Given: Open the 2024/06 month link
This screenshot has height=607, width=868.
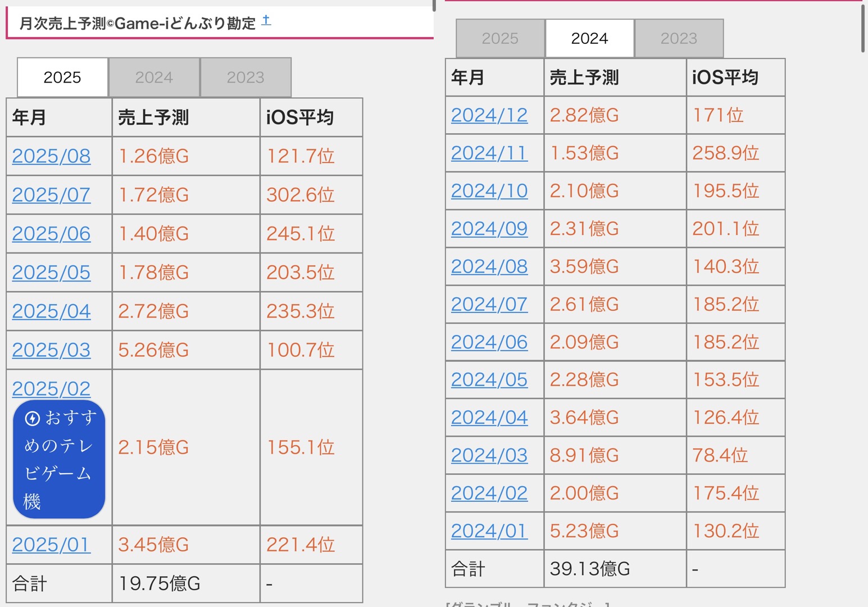Looking at the screenshot, I should point(489,342).
